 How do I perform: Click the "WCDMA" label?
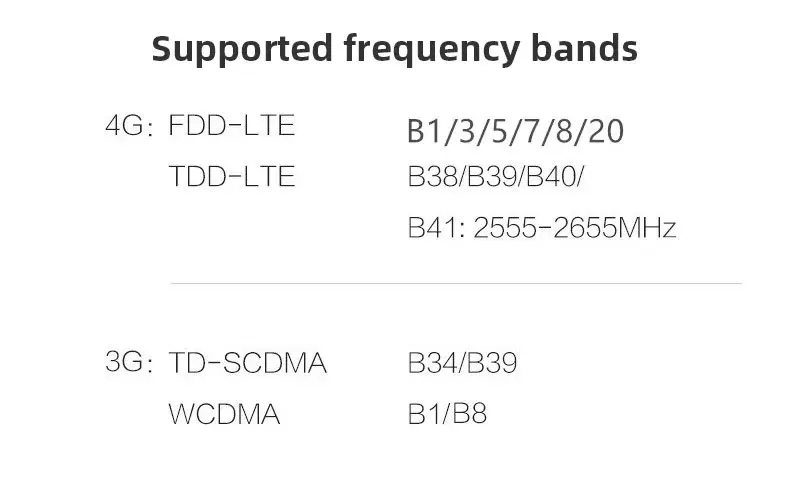pos(224,414)
